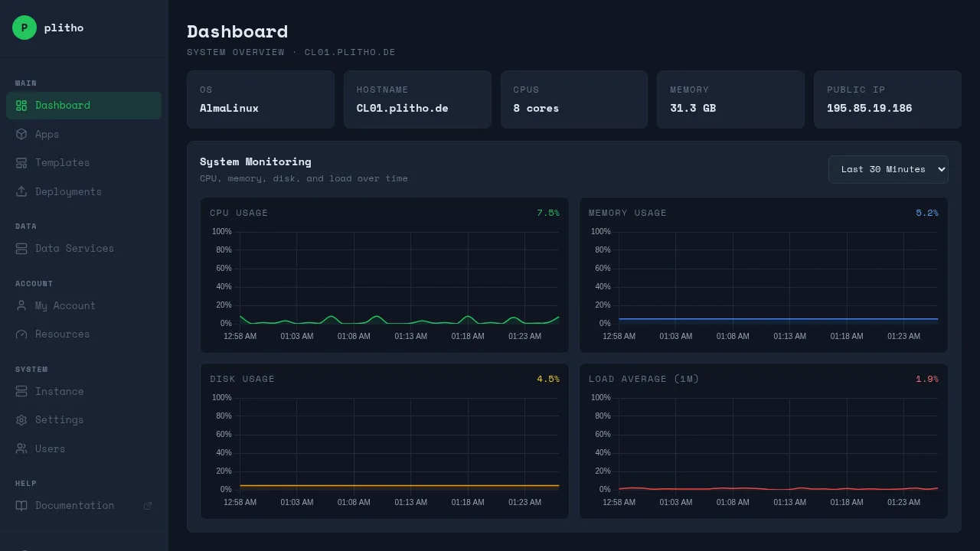
Task: Click the Templates layout icon
Action: (21, 163)
